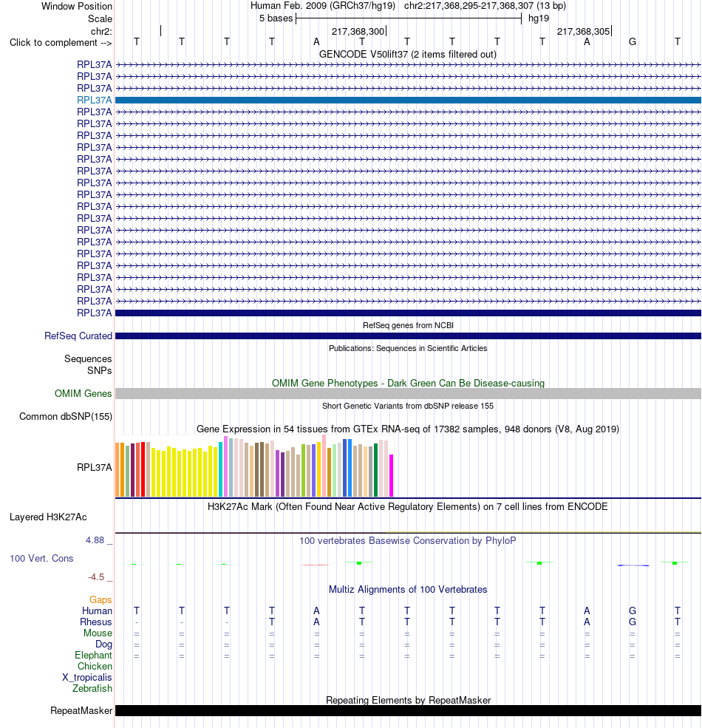Click the dark green bar in GTEx chart
Viewport: 702px width, 728px height.
tap(375, 470)
